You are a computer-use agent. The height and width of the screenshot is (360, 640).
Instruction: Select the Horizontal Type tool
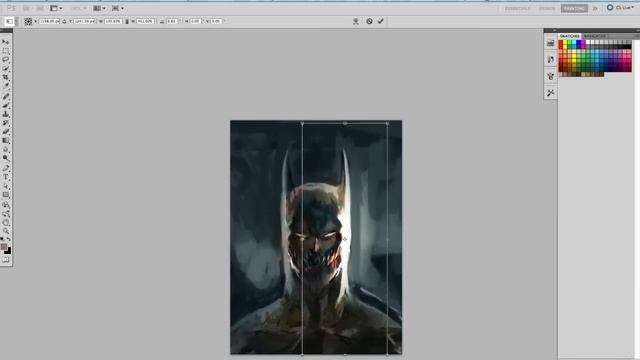tap(6, 177)
